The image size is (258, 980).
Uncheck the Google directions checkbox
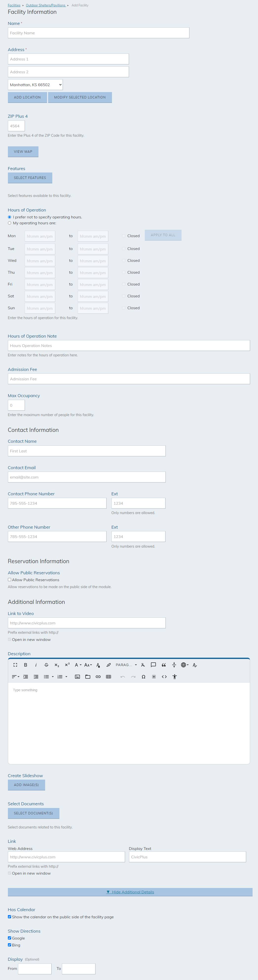pos(10,938)
